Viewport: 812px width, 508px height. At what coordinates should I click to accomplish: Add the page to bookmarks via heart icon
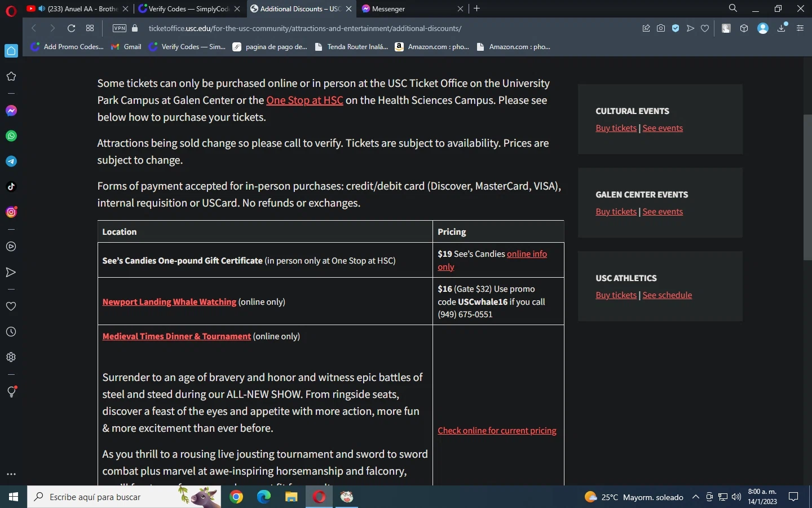705,28
